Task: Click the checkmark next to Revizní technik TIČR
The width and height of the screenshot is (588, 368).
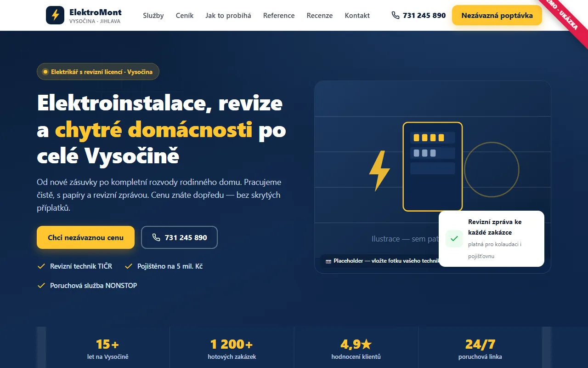Action: (x=41, y=266)
